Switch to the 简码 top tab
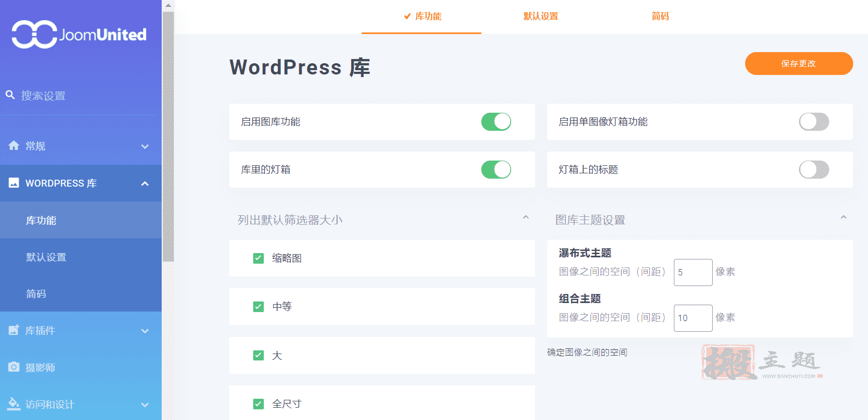 point(660,16)
